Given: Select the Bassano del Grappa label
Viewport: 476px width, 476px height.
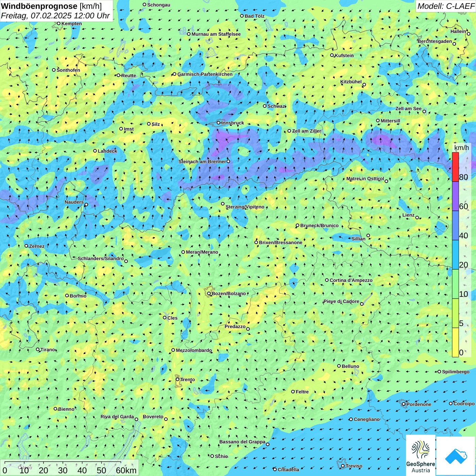Looking at the screenshot, I should pos(242,442).
